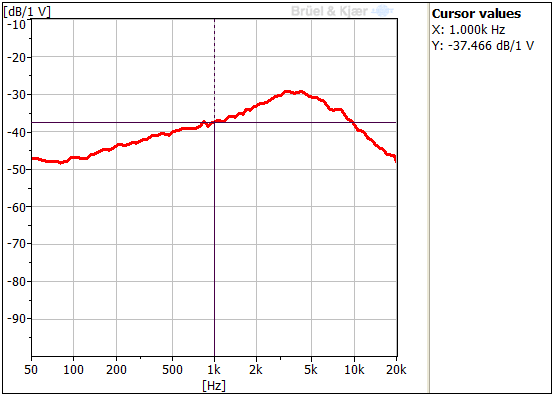Click the -70 label on the level axis
Screen dimensions: 557x397
tap(17, 244)
